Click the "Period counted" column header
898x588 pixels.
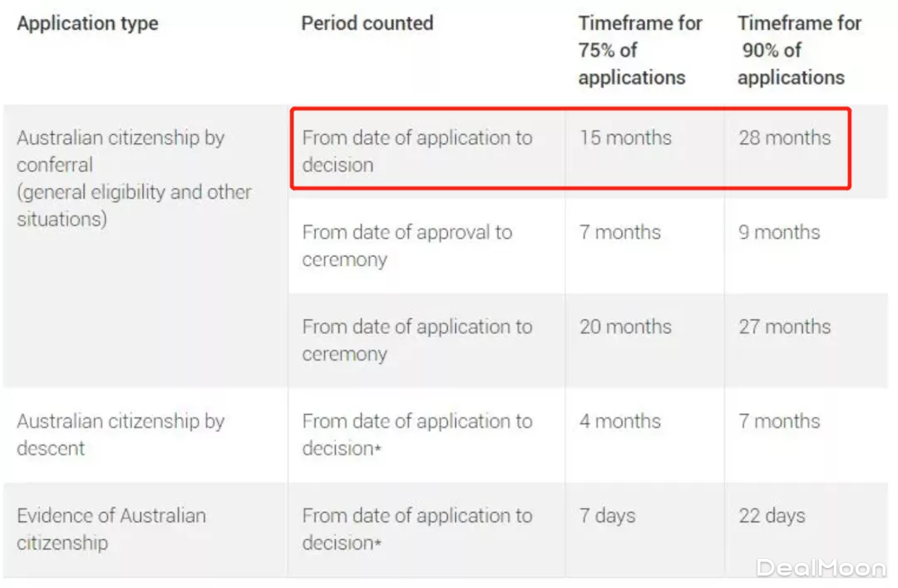point(367,23)
